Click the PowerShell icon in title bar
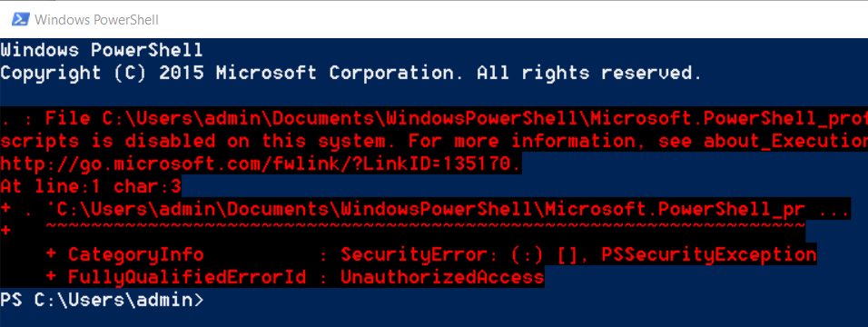Screen dimensions: 868x327 tap(21, 20)
